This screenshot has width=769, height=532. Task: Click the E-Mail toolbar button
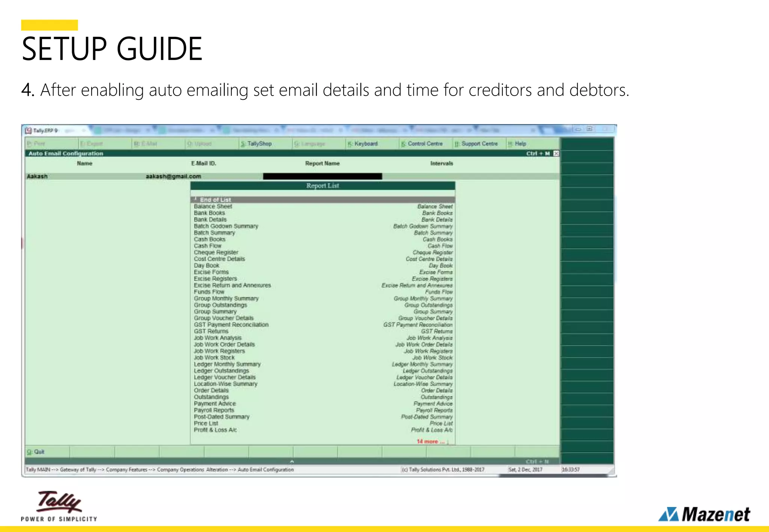coord(146,144)
